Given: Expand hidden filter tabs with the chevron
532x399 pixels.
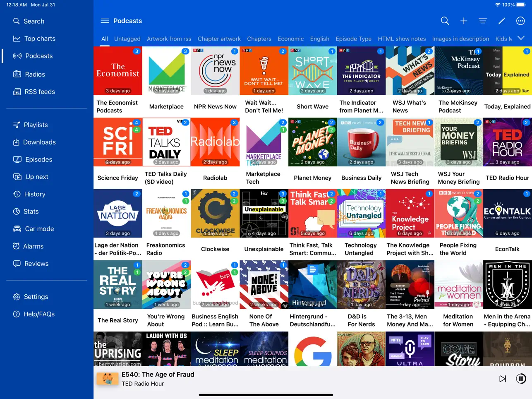Looking at the screenshot, I should tap(521, 38).
